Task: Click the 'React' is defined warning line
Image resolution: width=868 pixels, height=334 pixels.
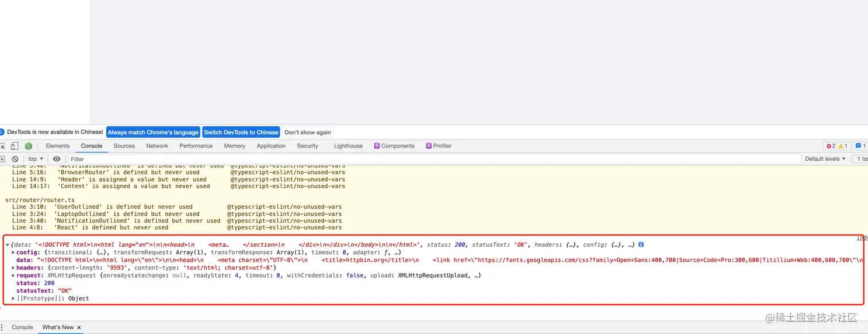Action: tap(177, 227)
